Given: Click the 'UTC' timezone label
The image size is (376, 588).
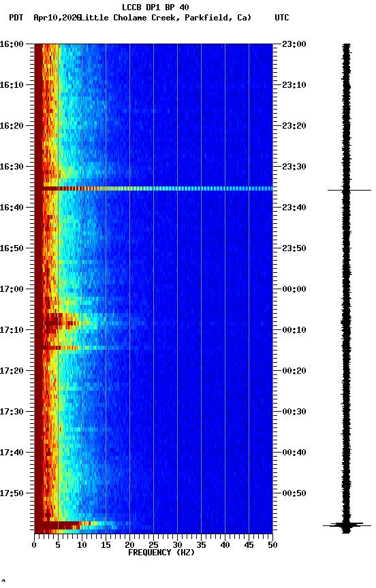Looking at the screenshot, I should 282,18.
